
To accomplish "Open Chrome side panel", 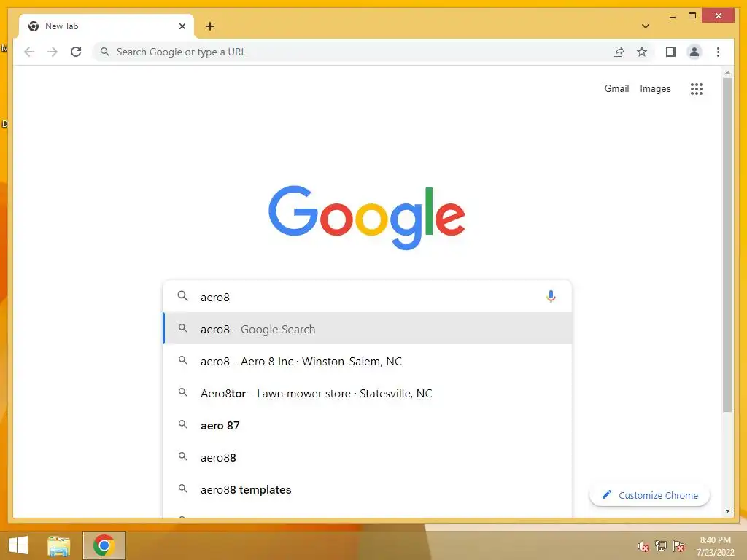I will point(671,52).
